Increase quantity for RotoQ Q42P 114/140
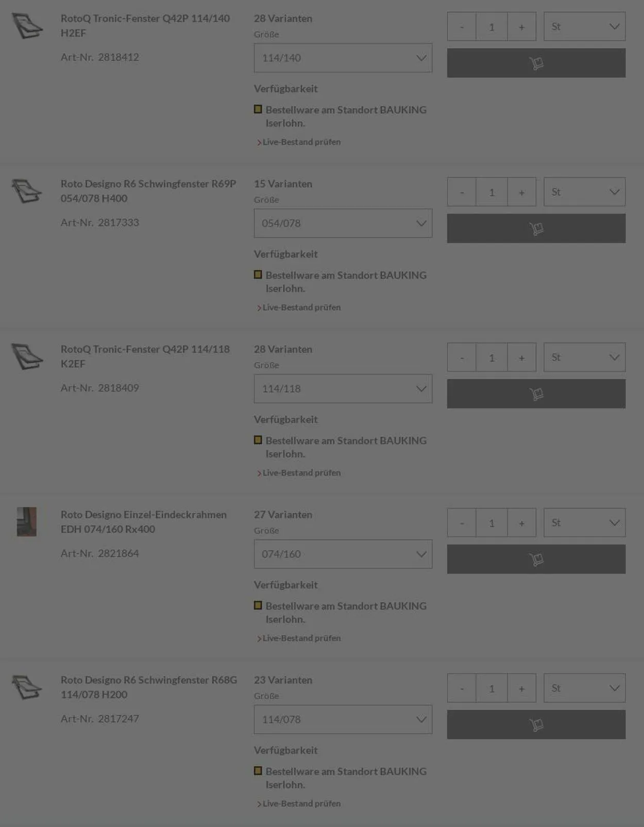The width and height of the screenshot is (644, 827). pyautogui.click(x=521, y=27)
